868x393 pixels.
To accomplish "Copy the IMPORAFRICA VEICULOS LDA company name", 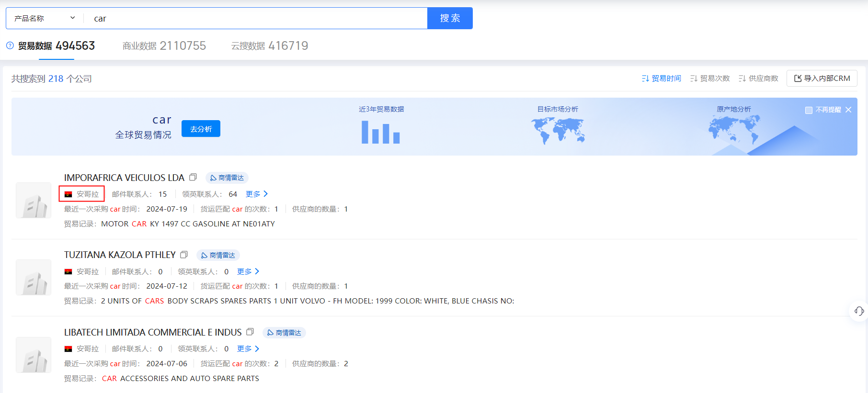I will (x=193, y=177).
